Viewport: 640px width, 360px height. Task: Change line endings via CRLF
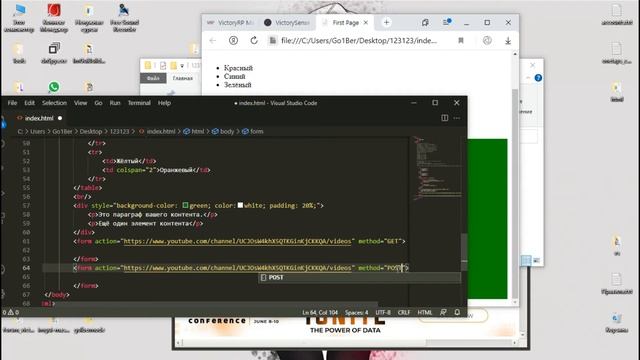click(404, 312)
